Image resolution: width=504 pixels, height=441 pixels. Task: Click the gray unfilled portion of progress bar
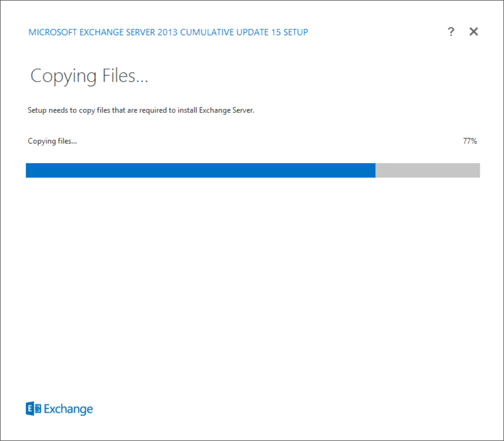[427, 170]
